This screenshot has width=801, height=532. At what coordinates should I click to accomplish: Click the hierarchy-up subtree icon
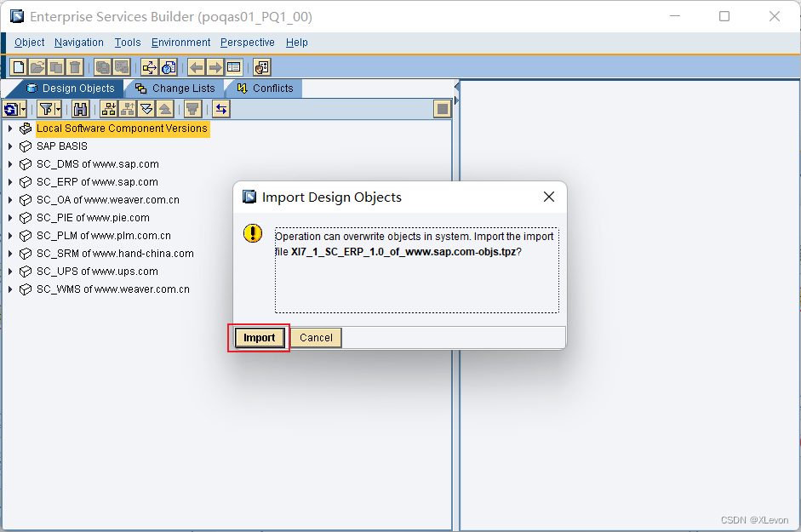[127, 109]
